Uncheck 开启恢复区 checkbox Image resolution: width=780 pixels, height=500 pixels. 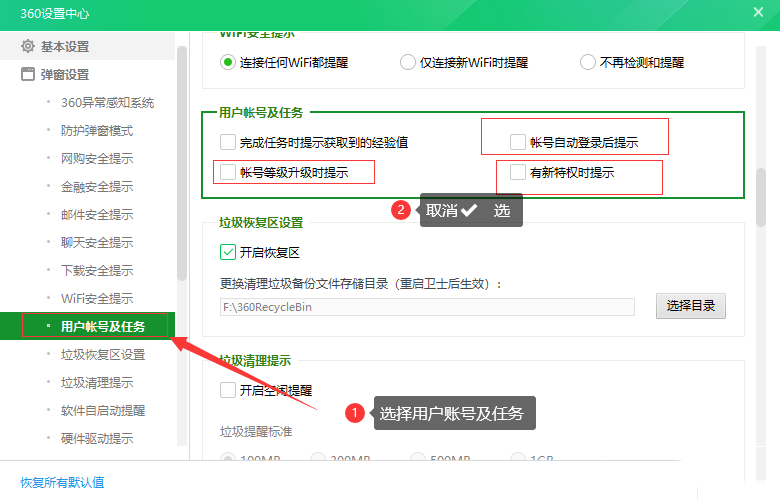(228, 252)
